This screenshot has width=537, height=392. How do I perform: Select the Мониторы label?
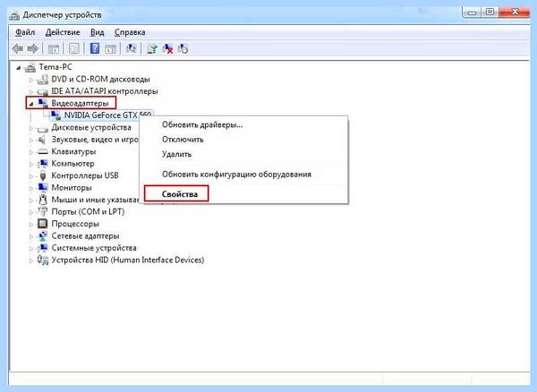pos(72,188)
